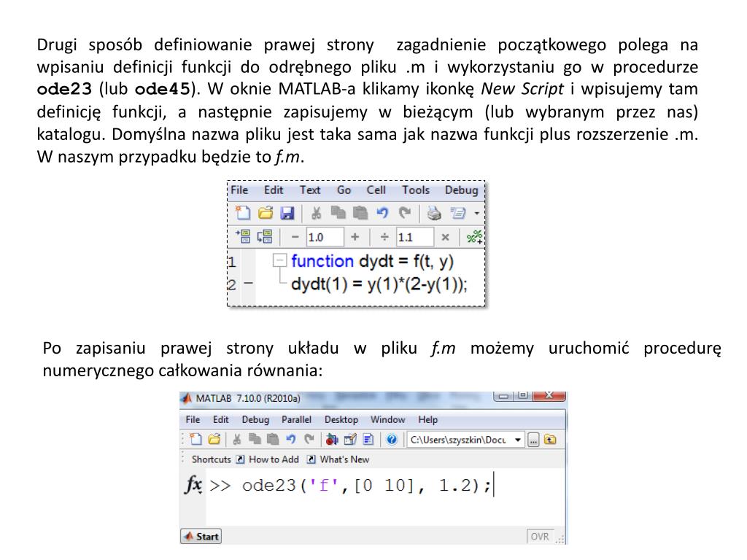Screen dimensions: 747x560
Task: Click multiply button beside 1.1 field
Action: click(445, 237)
